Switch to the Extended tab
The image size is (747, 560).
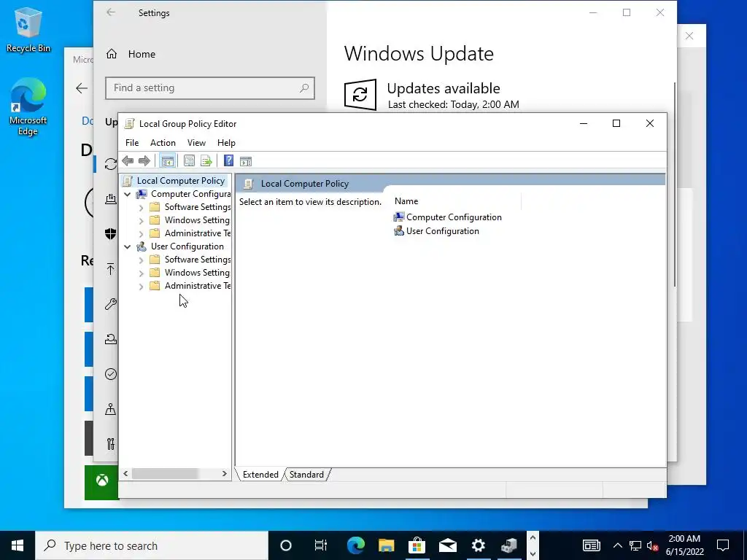(x=260, y=475)
